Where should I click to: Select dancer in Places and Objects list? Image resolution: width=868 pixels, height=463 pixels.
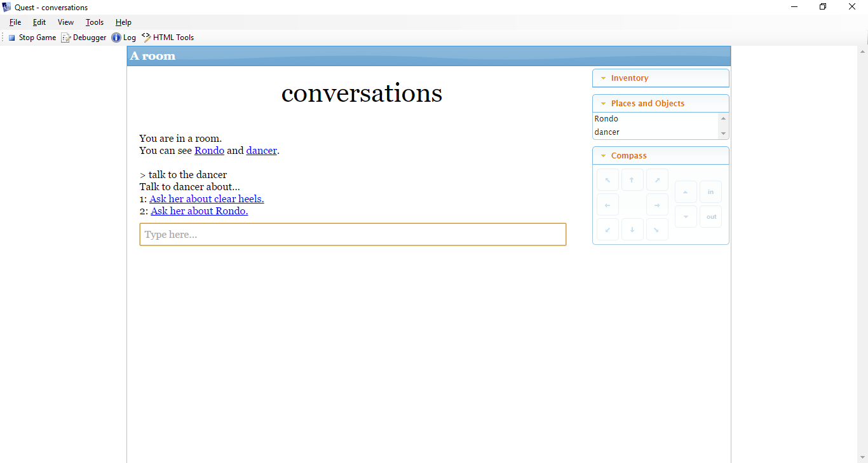click(x=655, y=132)
